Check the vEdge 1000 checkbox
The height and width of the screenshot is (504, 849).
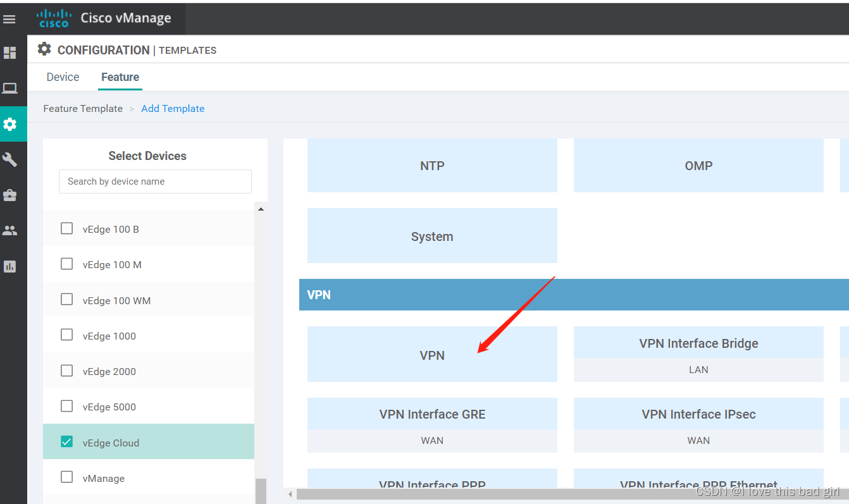(x=66, y=335)
